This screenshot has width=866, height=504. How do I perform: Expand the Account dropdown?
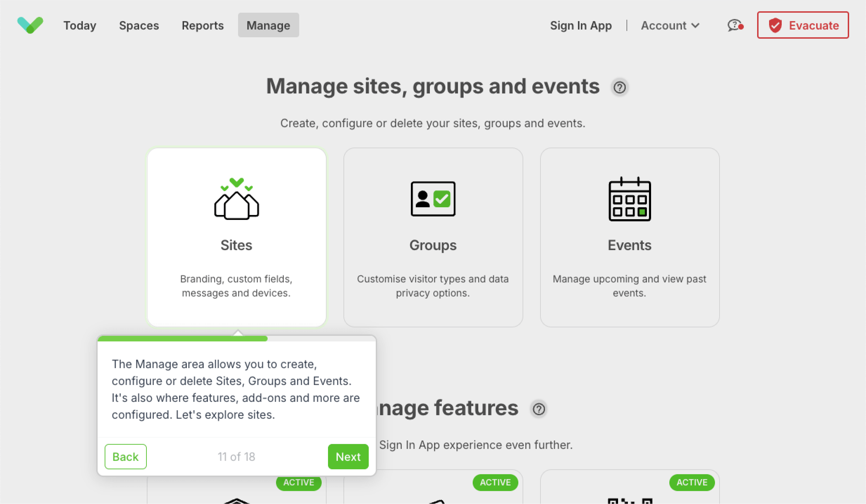(x=670, y=25)
